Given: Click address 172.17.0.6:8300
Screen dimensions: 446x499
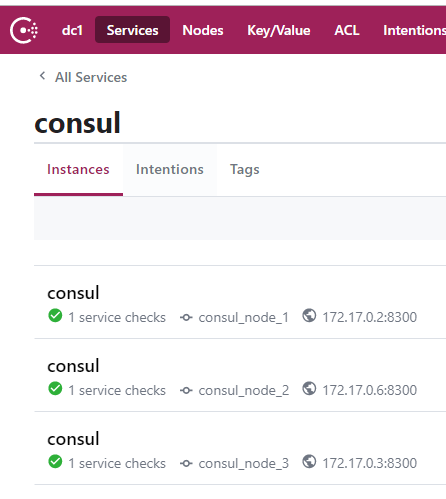Looking at the screenshot, I should tap(370, 390).
